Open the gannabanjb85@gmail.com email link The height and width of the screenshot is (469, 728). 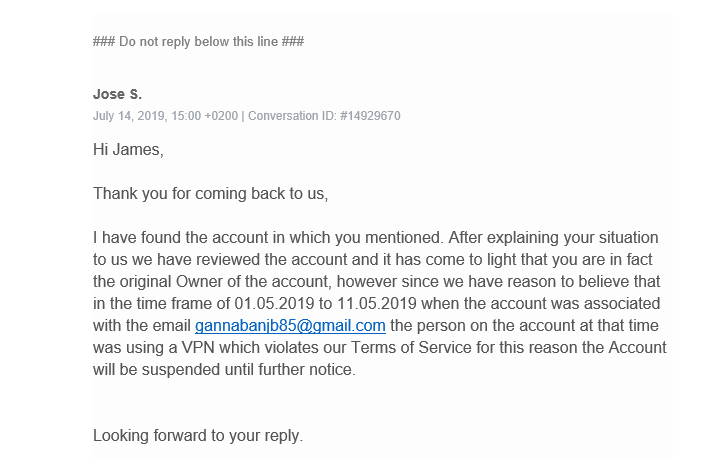click(290, 326)
